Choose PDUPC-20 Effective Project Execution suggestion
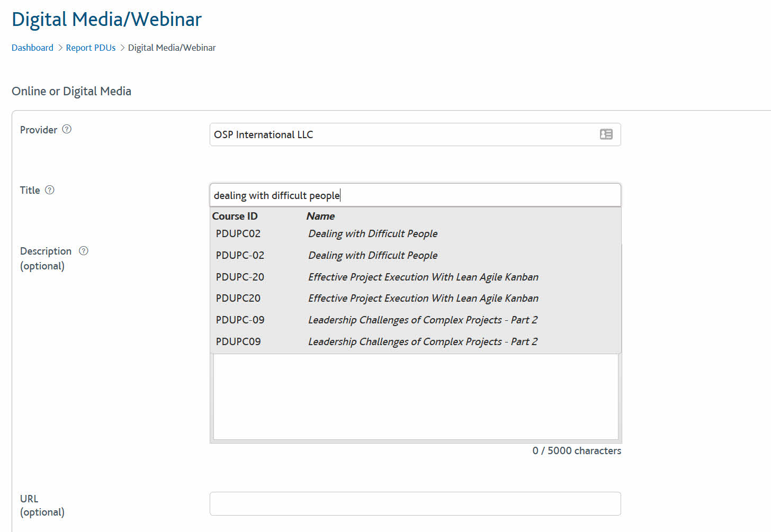The height and width of the screenshot is (532, 771). (416, 277)
